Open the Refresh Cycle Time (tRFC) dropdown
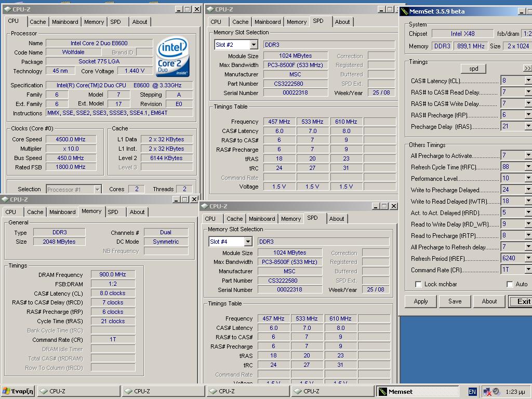532x399 pixels. (528, 167)
